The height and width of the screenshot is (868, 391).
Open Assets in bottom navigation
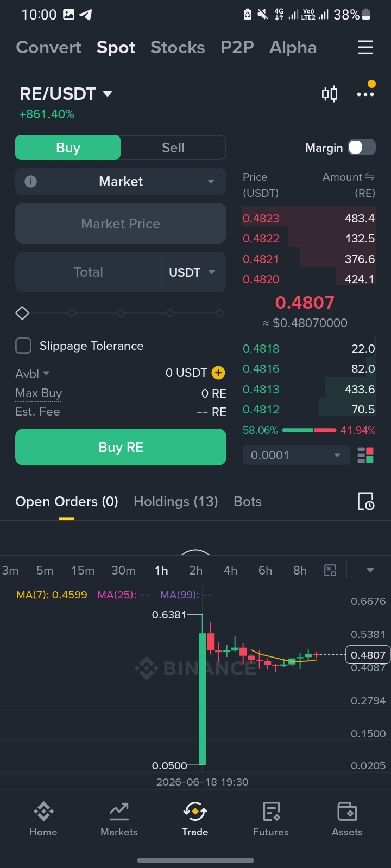click(x=347, y=819)
